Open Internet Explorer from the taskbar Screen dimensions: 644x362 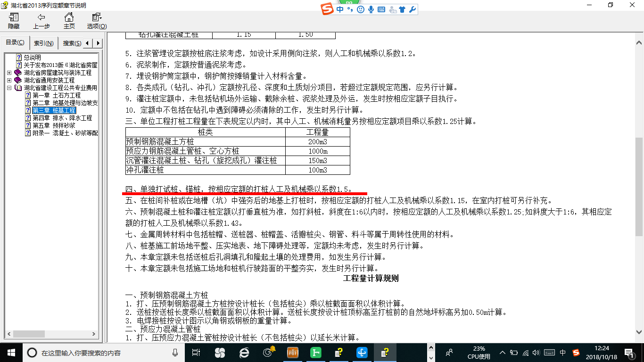244,352
